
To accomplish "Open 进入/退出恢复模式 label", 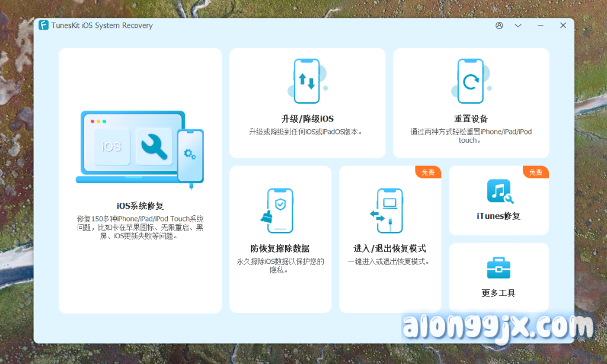I will pyautogui.click(x=389, y=248).
